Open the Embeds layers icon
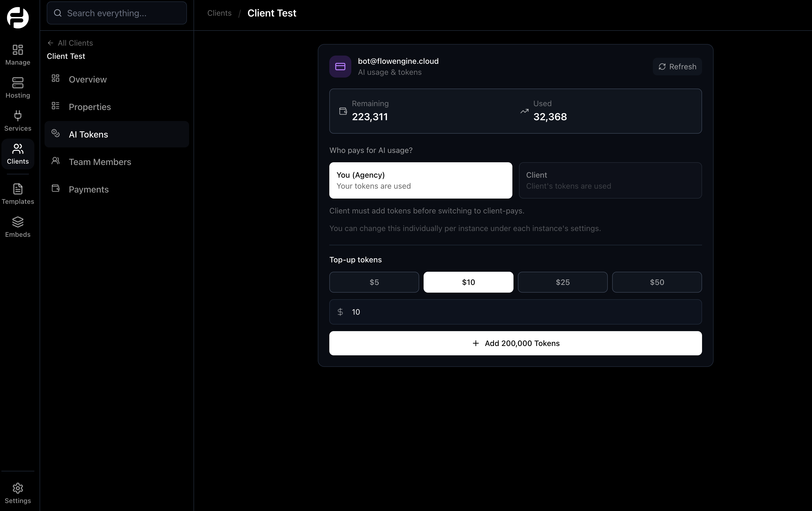This screenshot has height=511, width=812. click(x=18, y=222)
